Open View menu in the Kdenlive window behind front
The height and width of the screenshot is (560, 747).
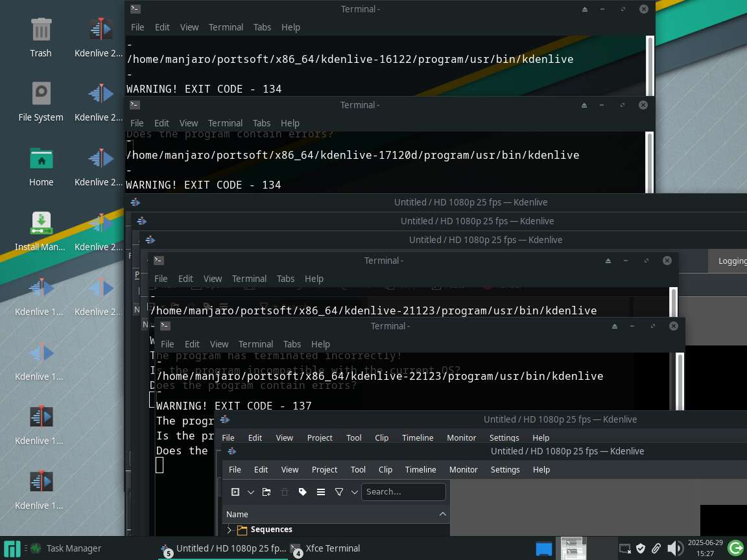285,437
